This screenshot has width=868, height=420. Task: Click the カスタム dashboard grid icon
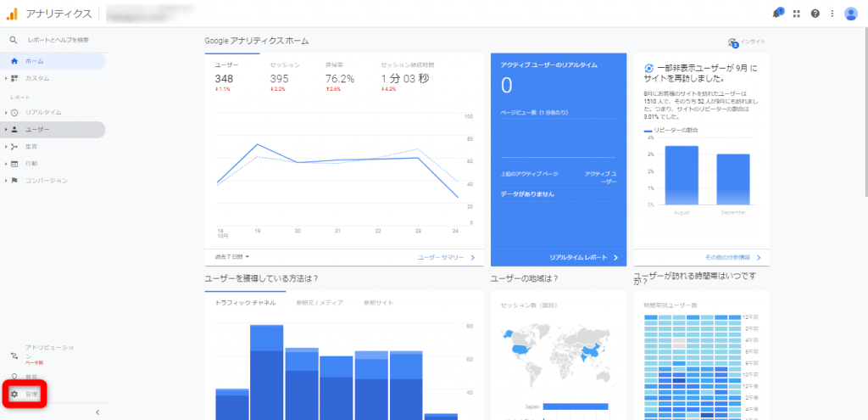[14, 78]
